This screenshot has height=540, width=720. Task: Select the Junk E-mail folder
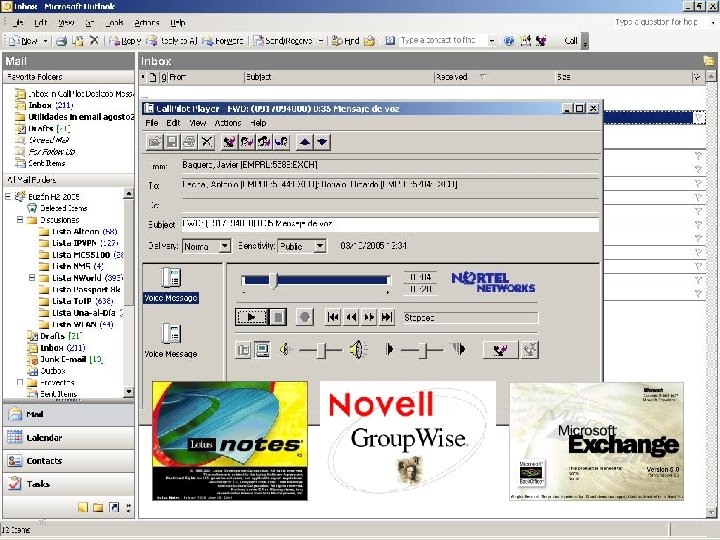(x=63, y=359)
